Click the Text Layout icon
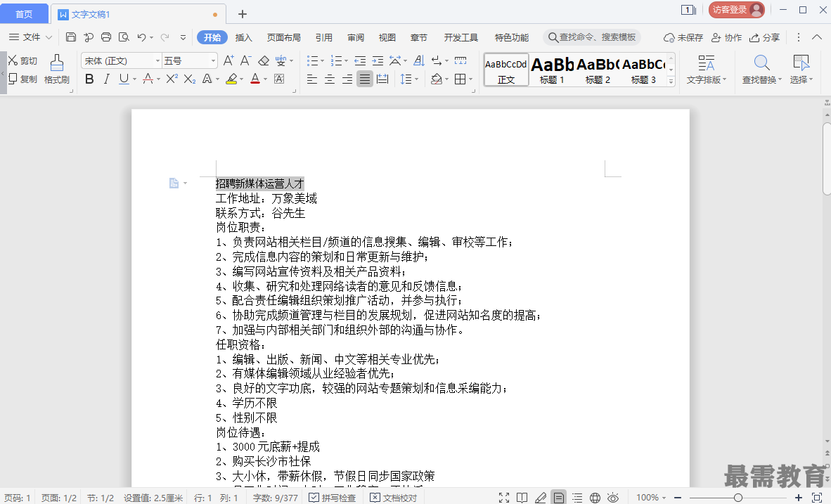The width and height of the screenshot is (831, 504). (x=706, y=63)
